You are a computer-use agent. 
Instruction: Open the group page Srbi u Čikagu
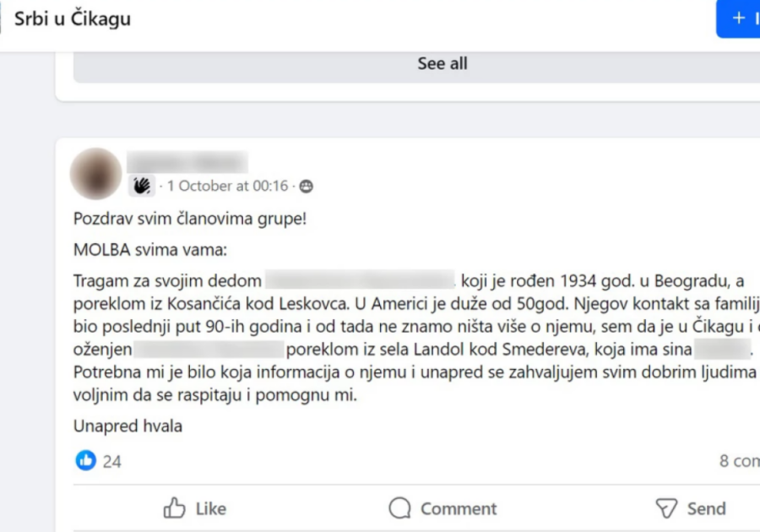[72, 19]
